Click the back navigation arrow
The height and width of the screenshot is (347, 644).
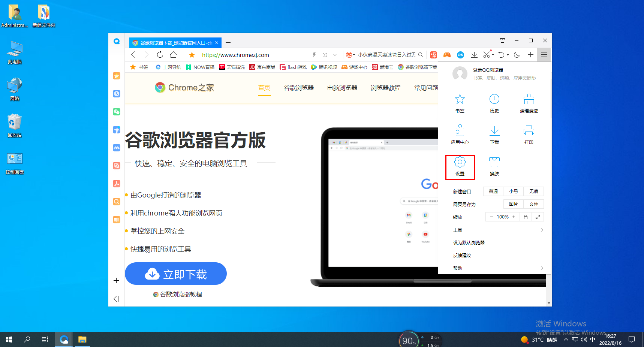point(133,55)
